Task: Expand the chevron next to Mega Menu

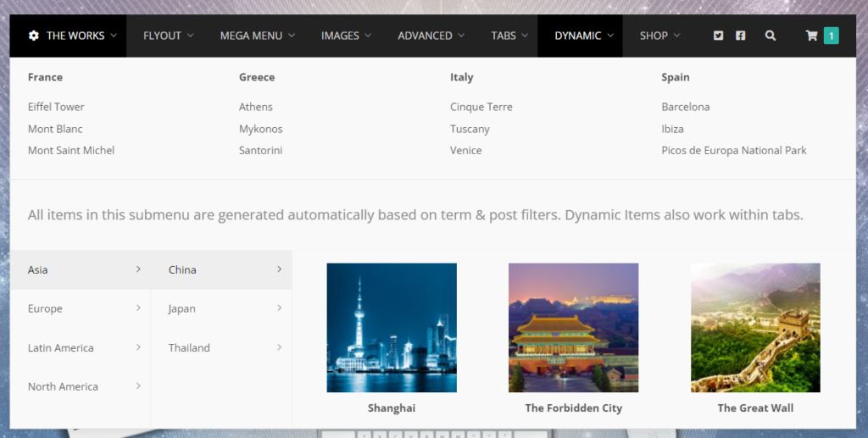Action: point(292,36)
